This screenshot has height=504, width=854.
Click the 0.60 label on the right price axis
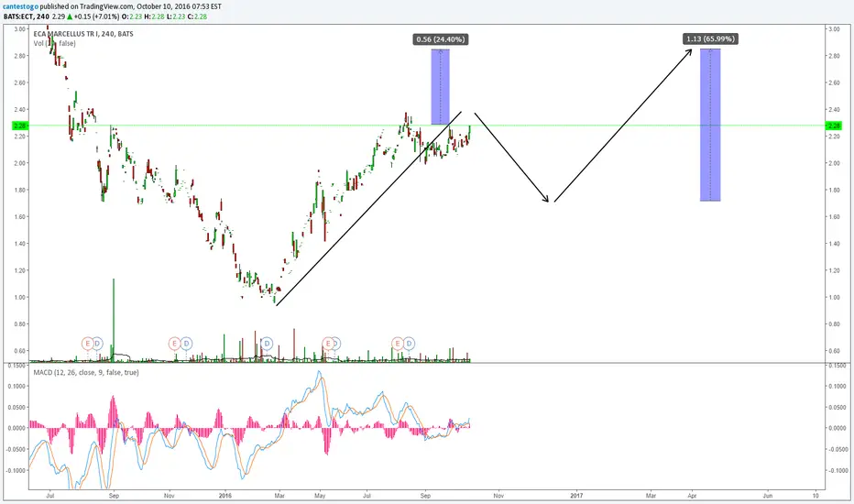[x=834, y=351]
